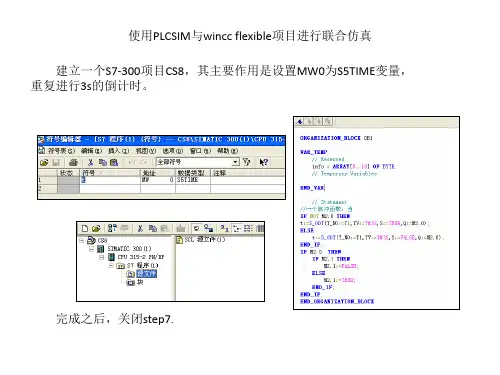Click Open icon in Symbol Editor toolbar

[x=44, y=162]
